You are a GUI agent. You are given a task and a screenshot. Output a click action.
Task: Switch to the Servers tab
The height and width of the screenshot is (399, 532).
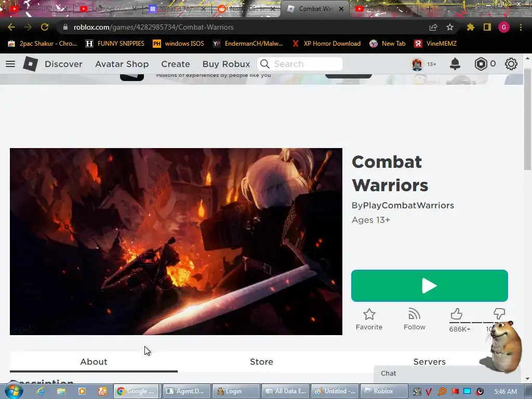[x=429, y=362]
